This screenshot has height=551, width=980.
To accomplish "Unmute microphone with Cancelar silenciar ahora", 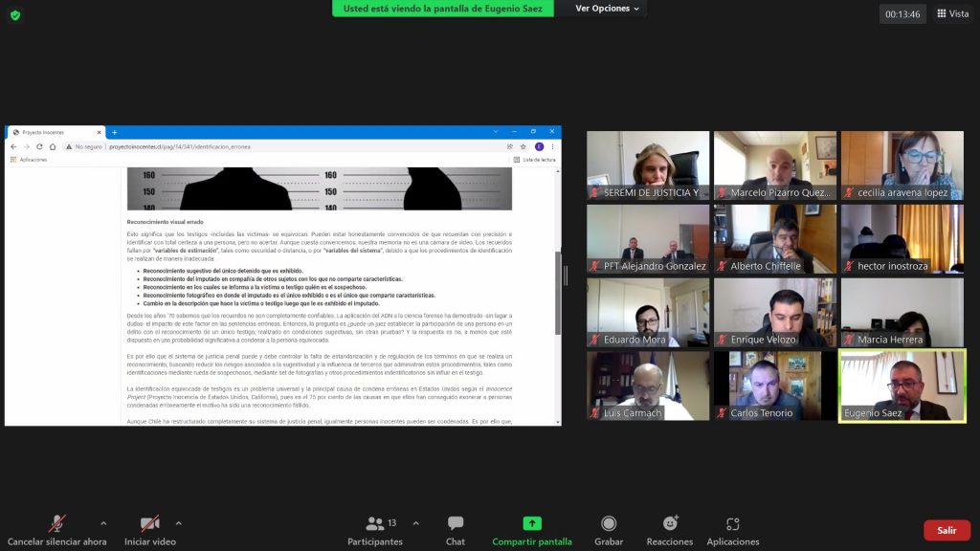I will (57, 530).
